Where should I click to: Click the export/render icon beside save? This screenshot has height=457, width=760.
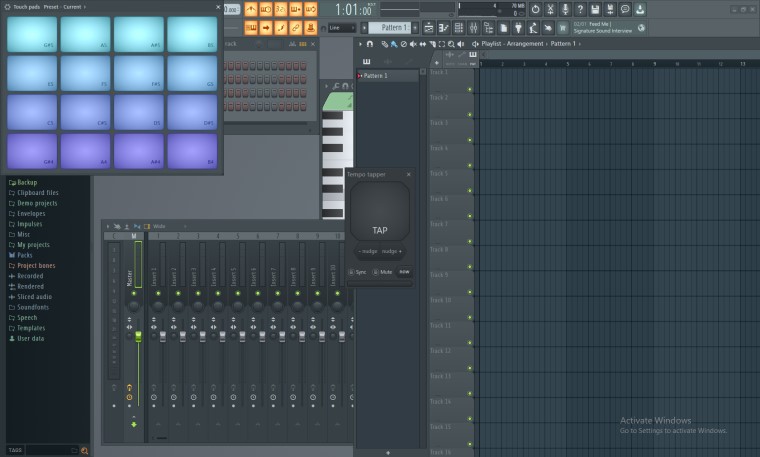tap(610, 9)
